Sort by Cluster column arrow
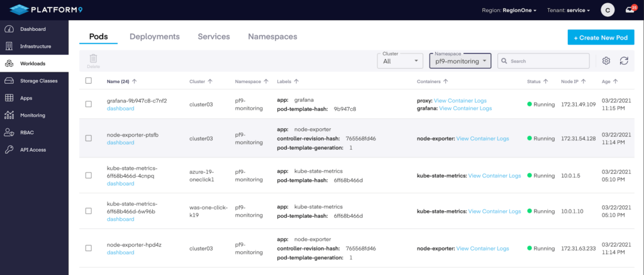 pos(210,81)
